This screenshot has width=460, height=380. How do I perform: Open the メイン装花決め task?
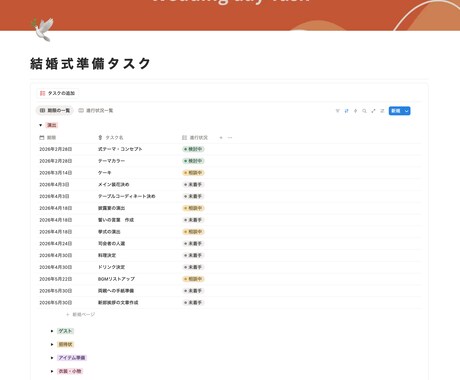click(113, 184)
